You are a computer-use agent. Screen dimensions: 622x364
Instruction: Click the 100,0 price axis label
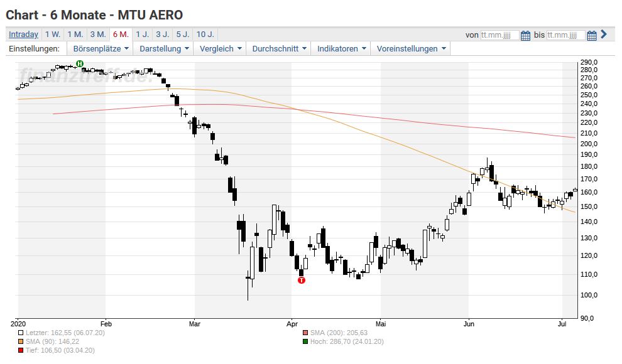tap(589, 296)
